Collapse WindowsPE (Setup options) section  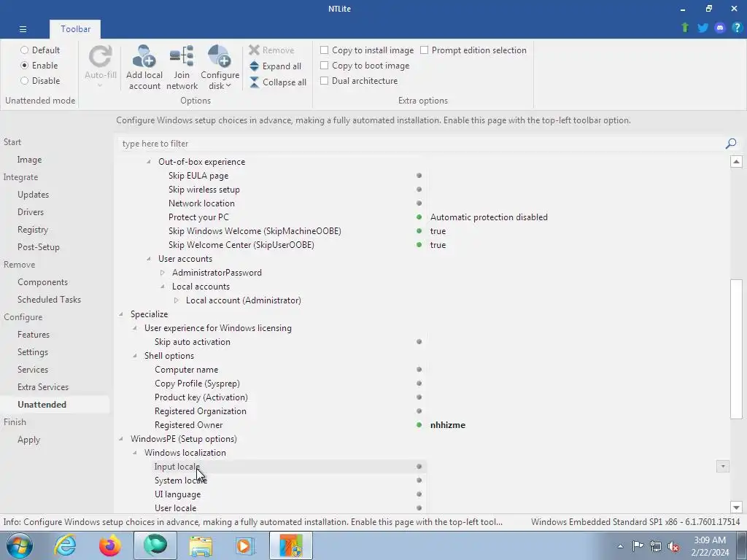[x=121, y=439]
